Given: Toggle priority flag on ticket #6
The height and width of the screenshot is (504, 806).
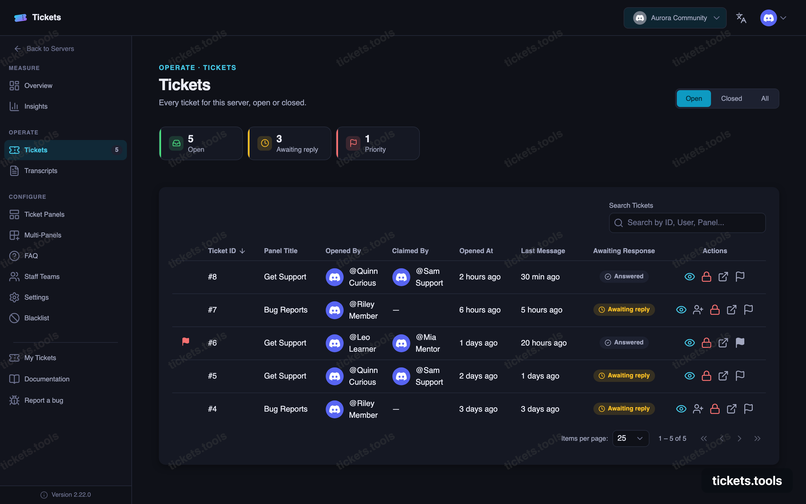Looking at the screenshot, I should (740, 343).
